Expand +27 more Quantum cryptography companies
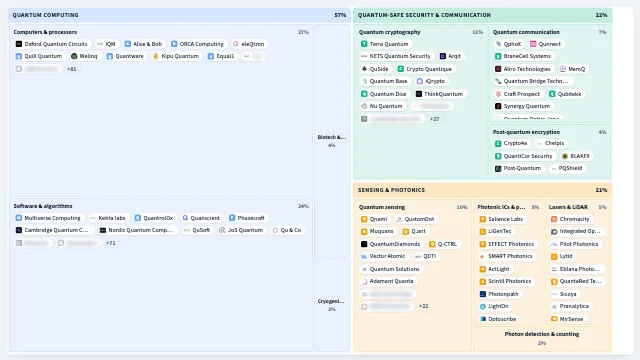640x360 pixels. (x=434, y=119)
